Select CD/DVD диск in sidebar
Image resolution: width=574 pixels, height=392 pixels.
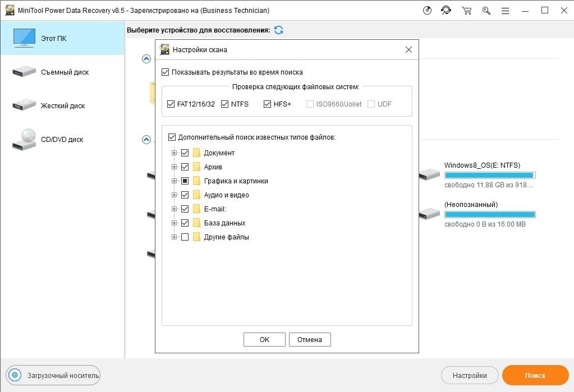[62, 139]
